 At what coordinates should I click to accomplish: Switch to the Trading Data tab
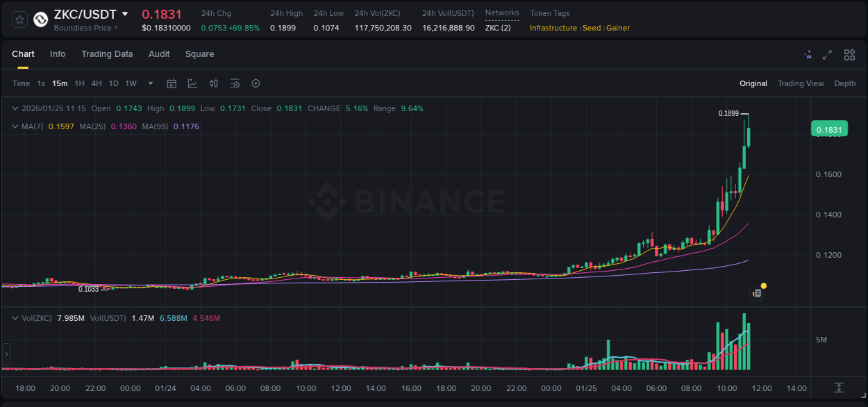pyautogui.click(x=108, y=54)
